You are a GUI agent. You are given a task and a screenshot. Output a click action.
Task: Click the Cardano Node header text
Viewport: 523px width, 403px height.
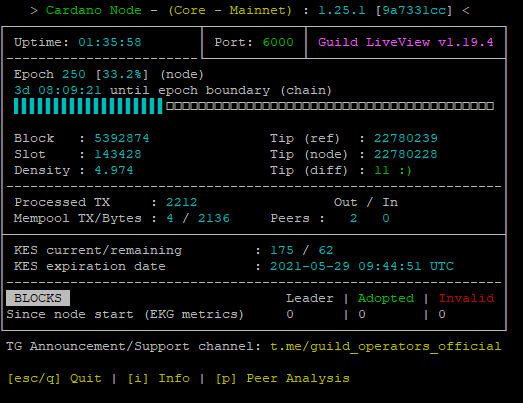94,10
